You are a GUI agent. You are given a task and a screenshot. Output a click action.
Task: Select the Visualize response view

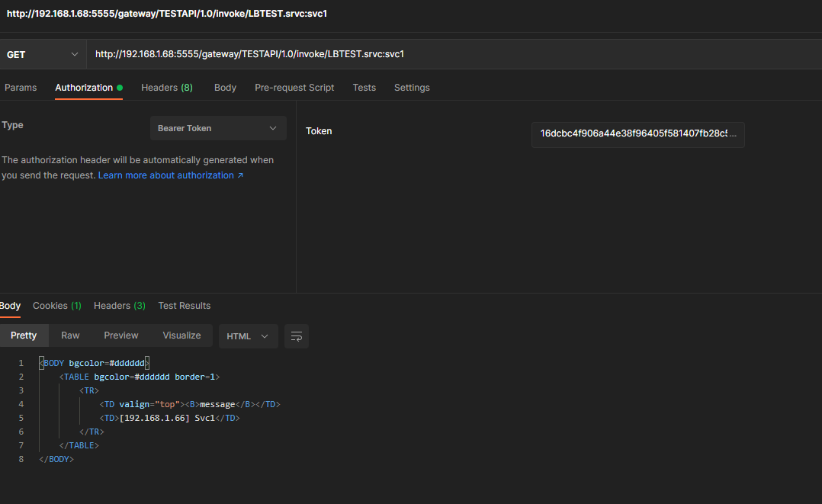[x=181, y=335]
